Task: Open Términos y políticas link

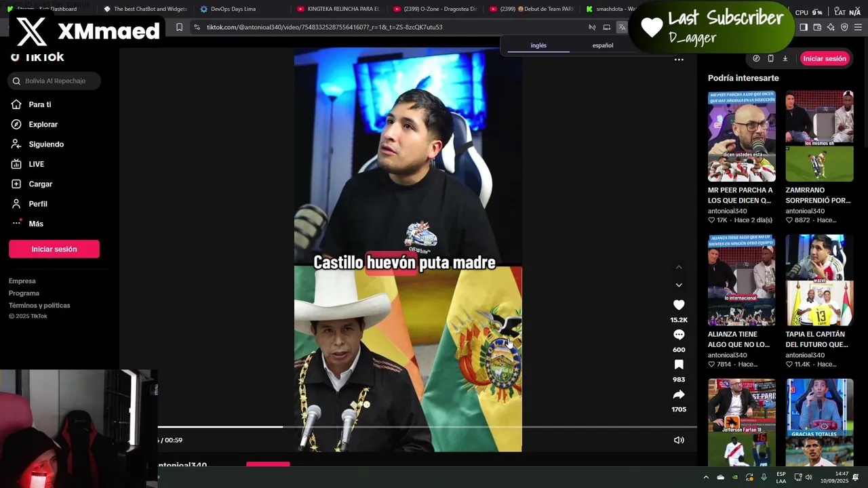Action: pyautogui.click(x=39, y=305)
